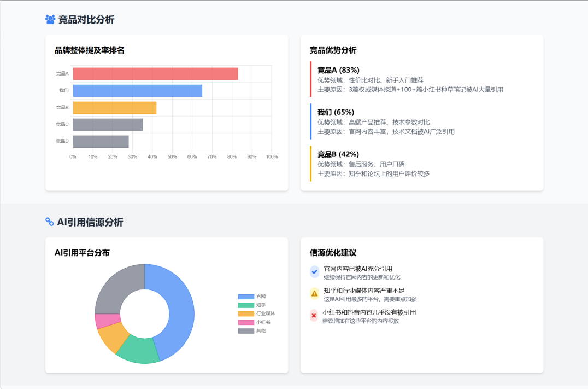
Task: Click the green 知乎 donut segment
Action: pos(139,350)
